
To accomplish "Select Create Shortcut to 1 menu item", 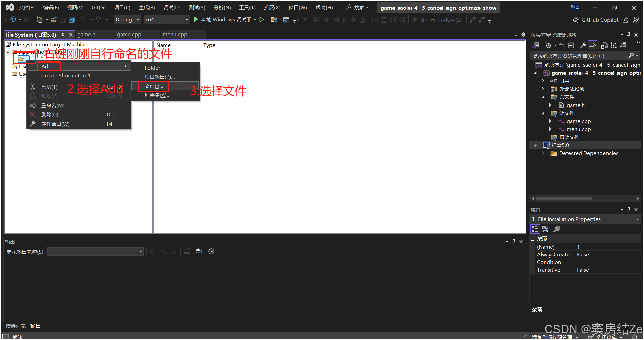I will [x=66, y=75].
